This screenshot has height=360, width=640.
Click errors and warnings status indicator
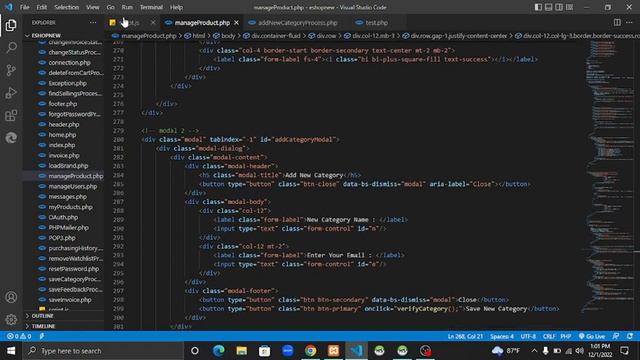[x=19, y=336]
